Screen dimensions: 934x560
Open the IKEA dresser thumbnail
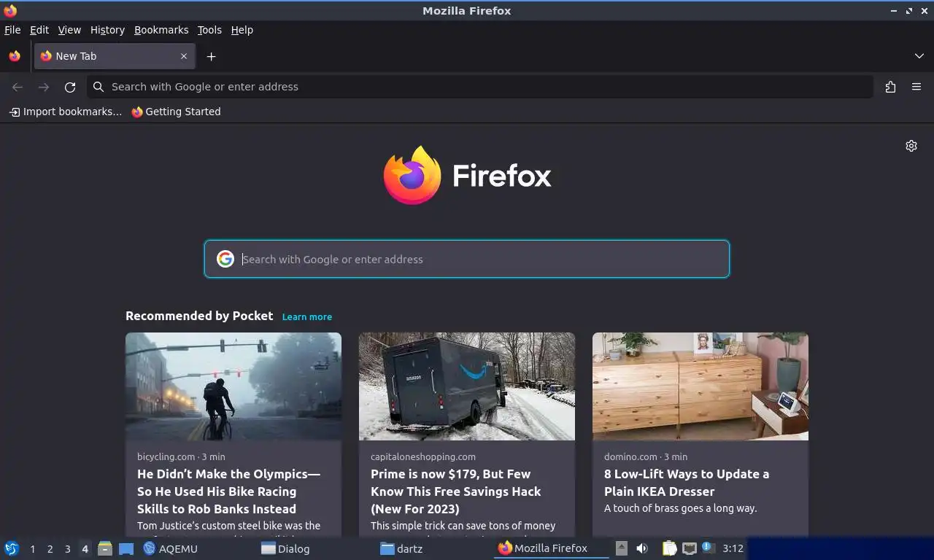[x=700, y=386]
